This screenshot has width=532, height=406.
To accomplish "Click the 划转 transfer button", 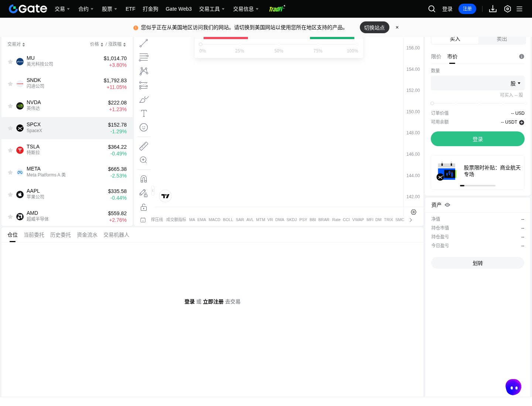I will pos(478,263).
